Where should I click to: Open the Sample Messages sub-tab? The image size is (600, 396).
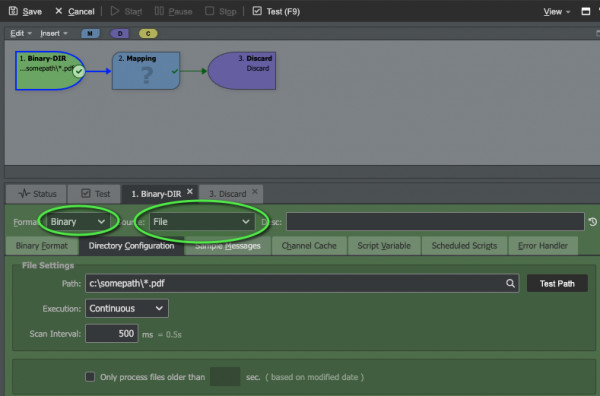(x=228, y=246)
